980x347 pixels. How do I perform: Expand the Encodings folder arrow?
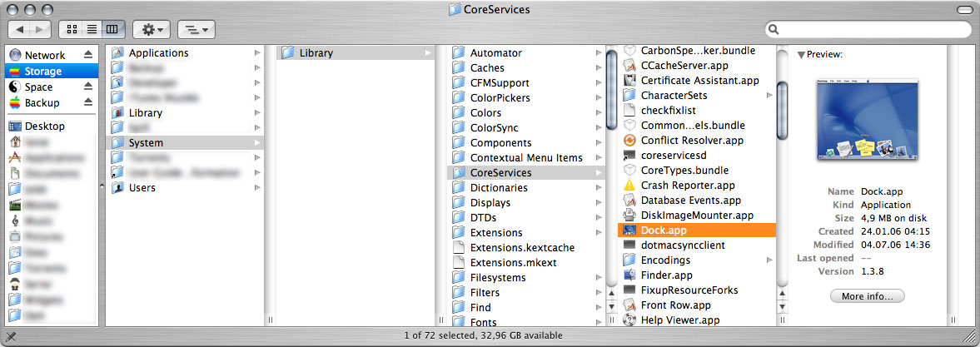(769, 260)
